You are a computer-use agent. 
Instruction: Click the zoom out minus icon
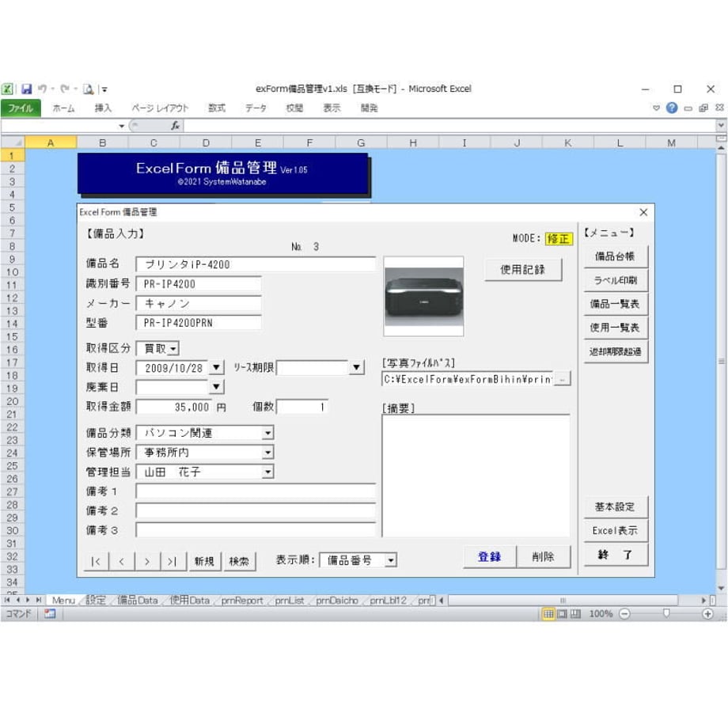click(x=625, y=614)
